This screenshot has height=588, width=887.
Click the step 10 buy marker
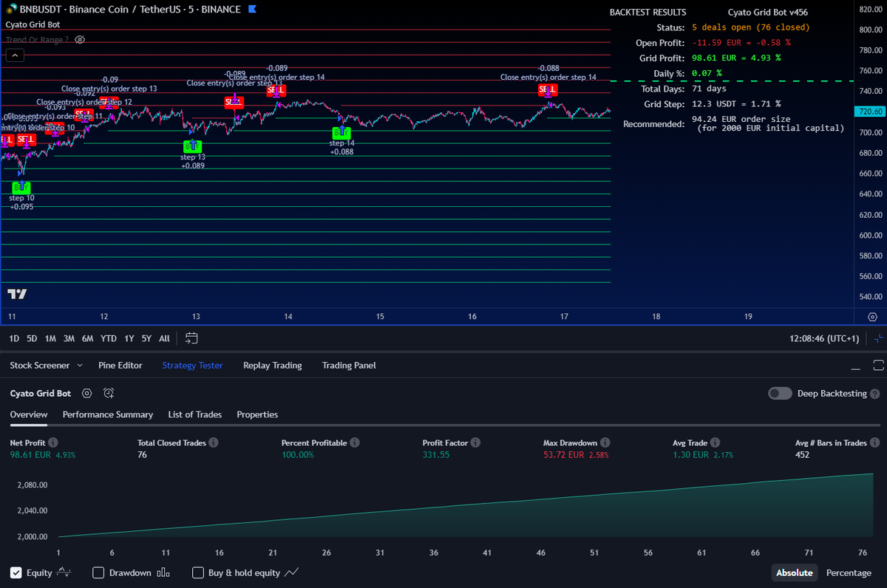pyautogui.click(x=21, y=188)
